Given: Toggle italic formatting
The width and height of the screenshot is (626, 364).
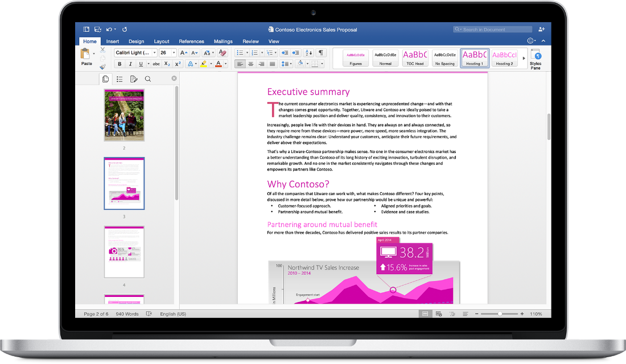Looking at the screenshot, I should 130,63.
